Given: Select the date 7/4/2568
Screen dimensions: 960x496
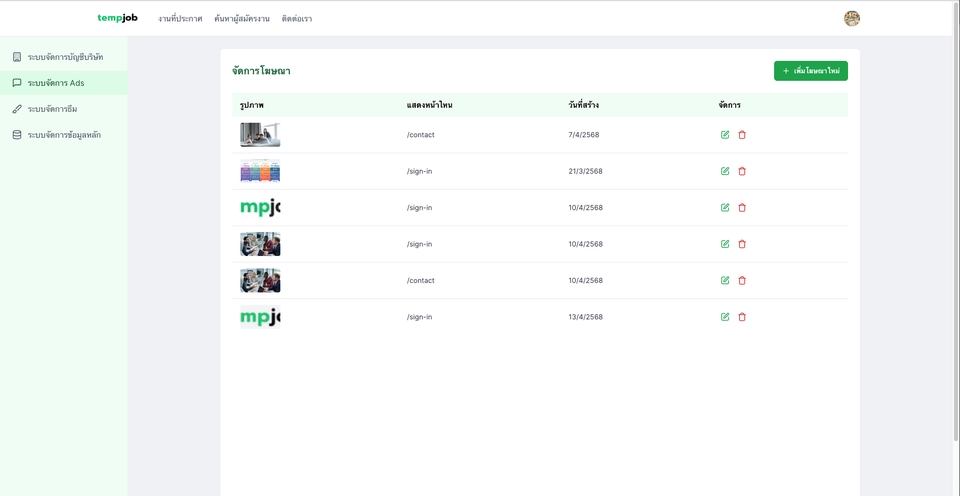Looking at the screenshot, I should (583, 135).
